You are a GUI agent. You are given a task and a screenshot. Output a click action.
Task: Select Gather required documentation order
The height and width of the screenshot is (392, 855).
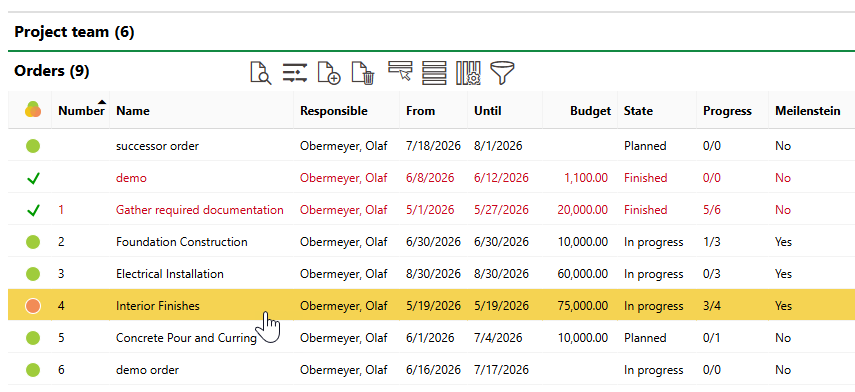pyautogui.click(x=200, y=210)
